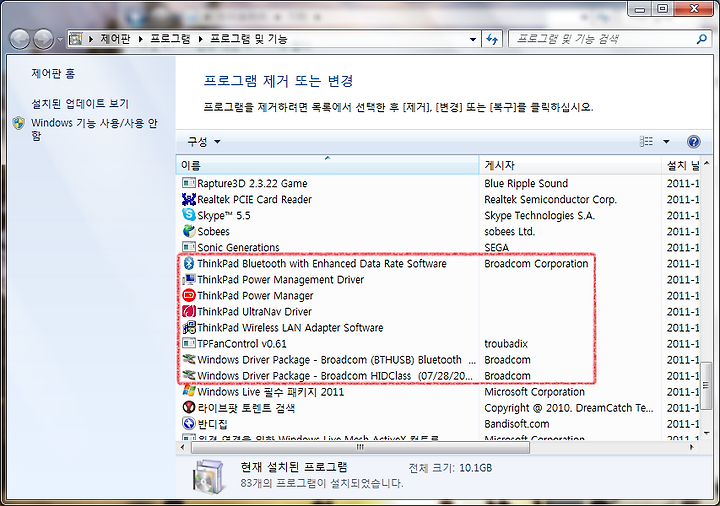Click the Sobees program icon
The height and width of the screenshot is (506, 720).
tap(189, 231)
